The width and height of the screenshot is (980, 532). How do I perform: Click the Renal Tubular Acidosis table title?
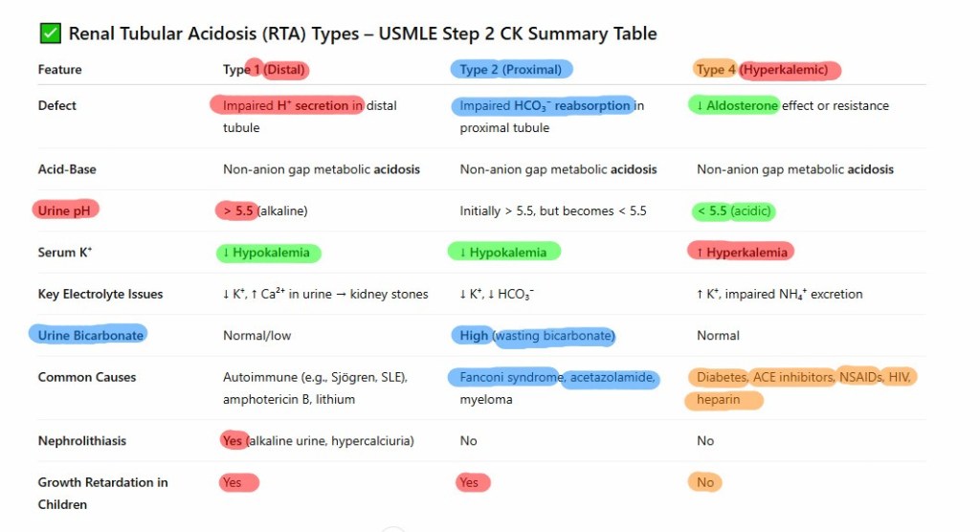362,34
